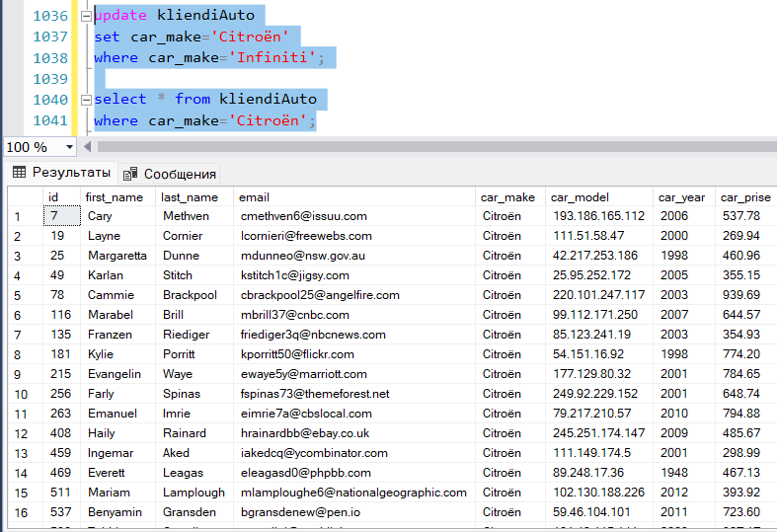Click the last name Stitch cell

[x=194, y=275]
